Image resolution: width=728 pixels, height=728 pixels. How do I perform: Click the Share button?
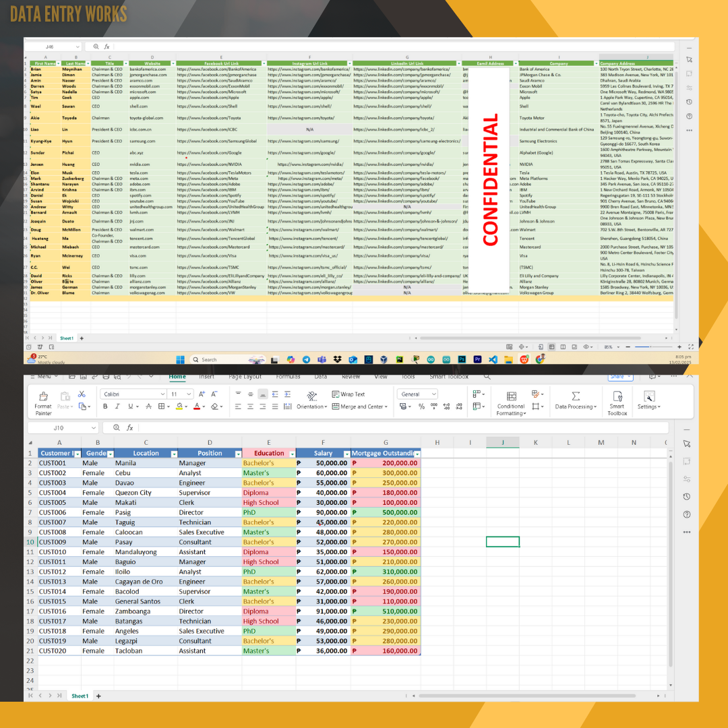(x=620, y=377)
